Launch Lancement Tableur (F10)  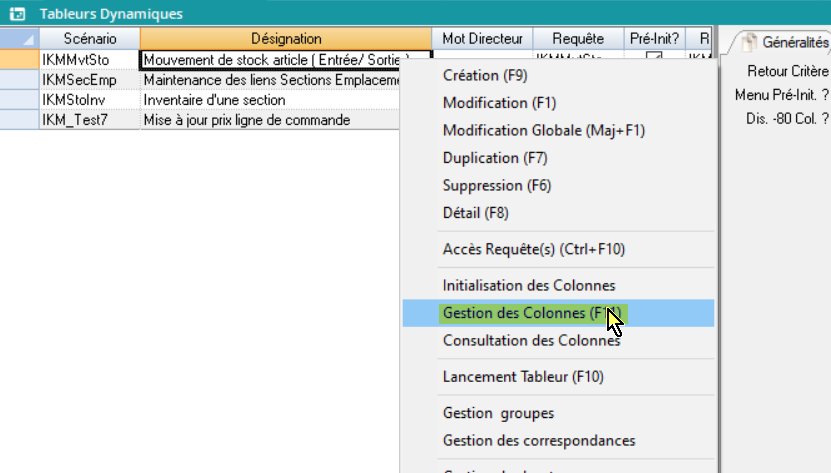523,377
